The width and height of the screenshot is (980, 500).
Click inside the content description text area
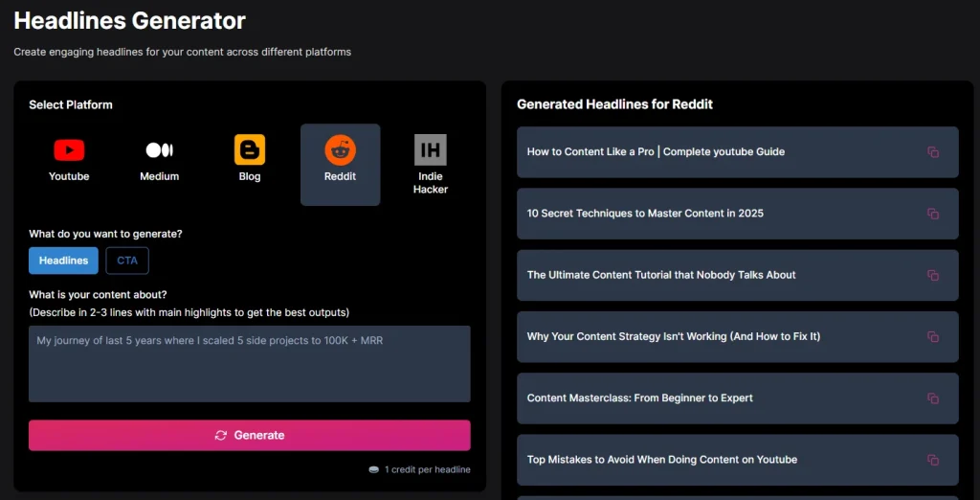pyautogui.click(x=249, y=364)
